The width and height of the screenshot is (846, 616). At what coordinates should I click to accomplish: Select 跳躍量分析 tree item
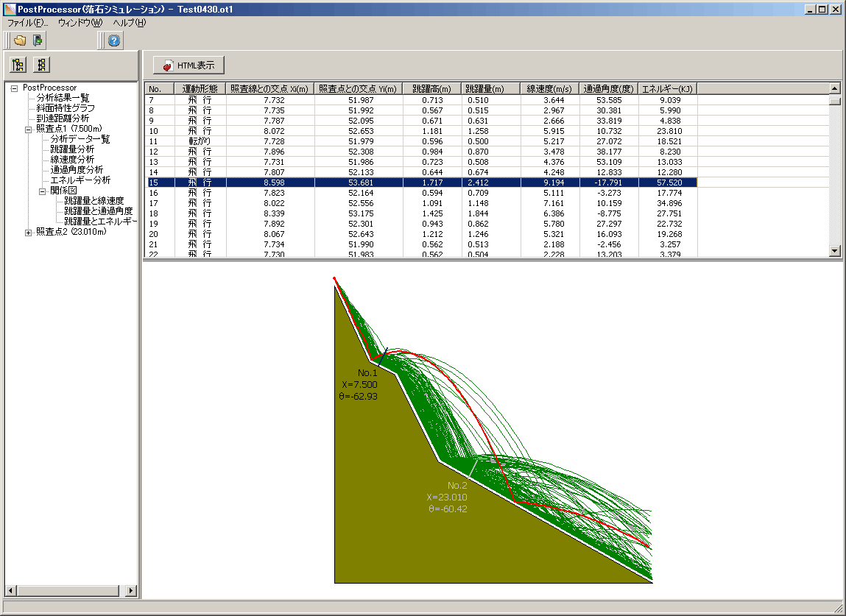pos(72,149)
